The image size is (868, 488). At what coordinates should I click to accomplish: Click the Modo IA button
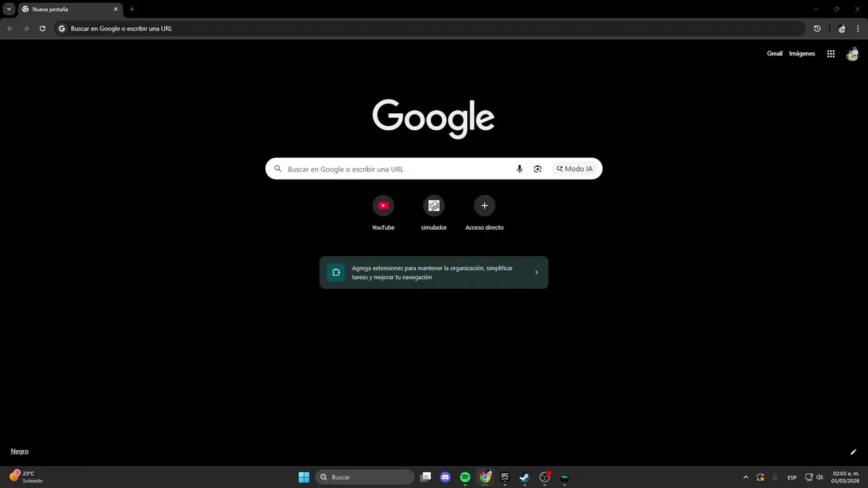pyautogui.click(x=574, y=169)
